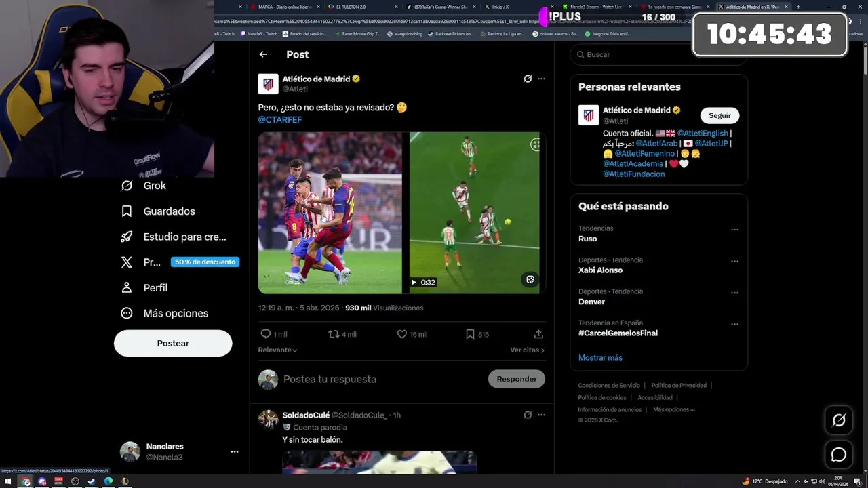Click Mostrar más under trends

(600, 358)
